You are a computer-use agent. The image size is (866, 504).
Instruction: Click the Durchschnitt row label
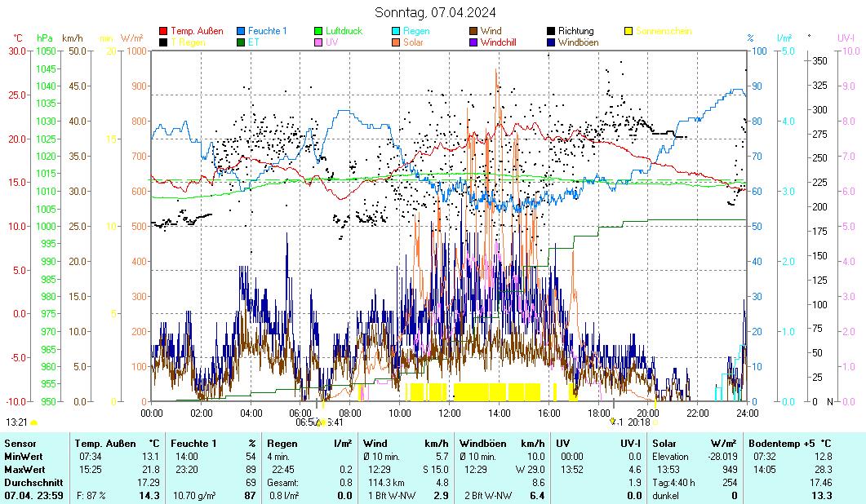[x=33, y=483]
